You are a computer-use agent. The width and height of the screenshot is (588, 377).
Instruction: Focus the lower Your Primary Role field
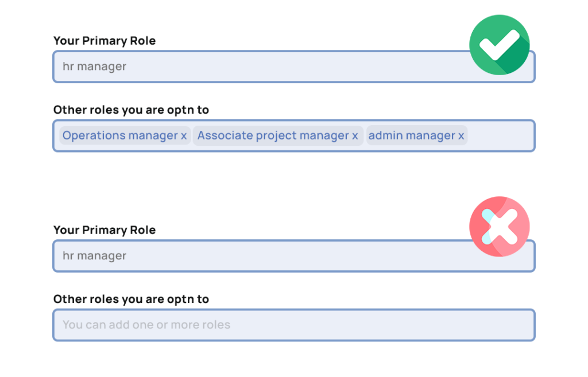(293, 256)
